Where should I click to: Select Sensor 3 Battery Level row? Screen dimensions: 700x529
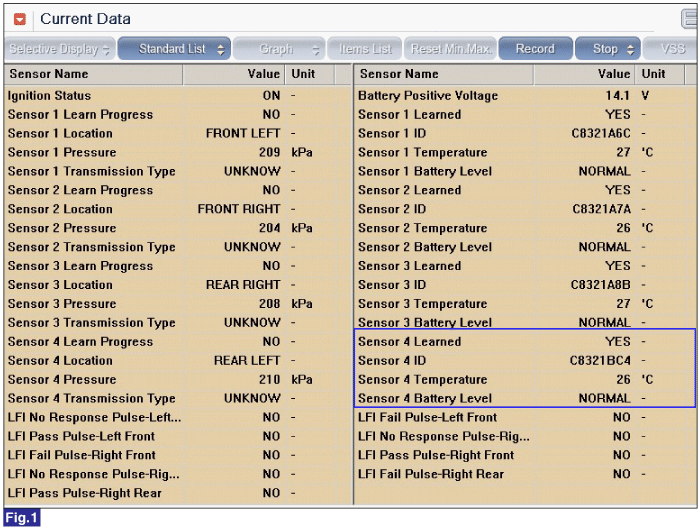[525, 322]
